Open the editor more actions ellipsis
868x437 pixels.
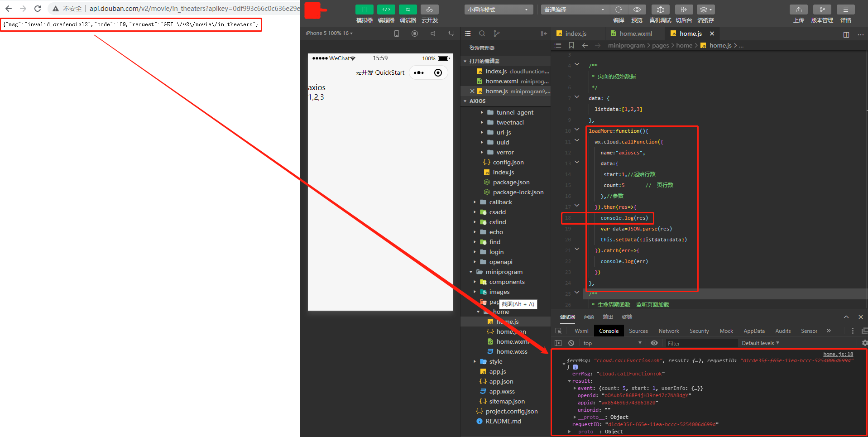(x=861, y=34)
